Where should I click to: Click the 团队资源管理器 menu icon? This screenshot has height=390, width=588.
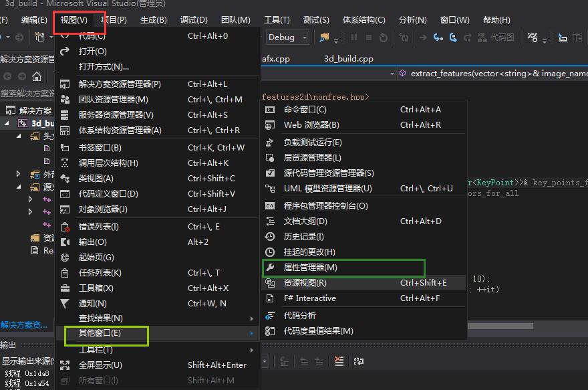click(x=65, y=100)
